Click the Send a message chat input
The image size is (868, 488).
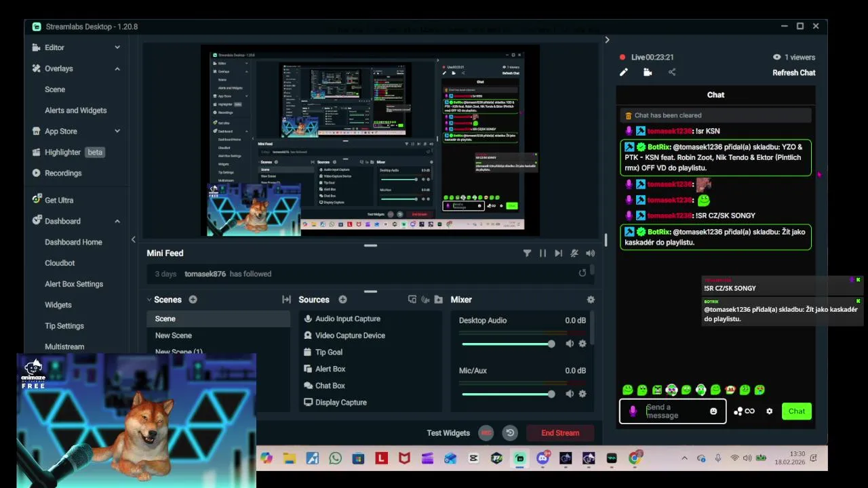pos(673,411)
